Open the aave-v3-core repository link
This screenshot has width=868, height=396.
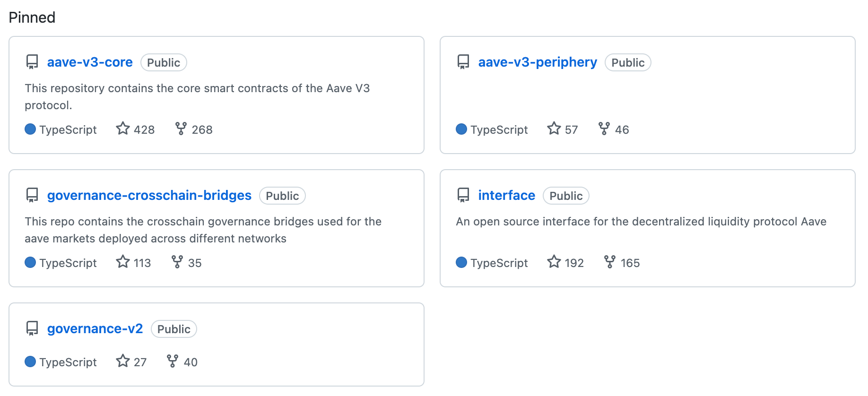click(x=90, y=62)
